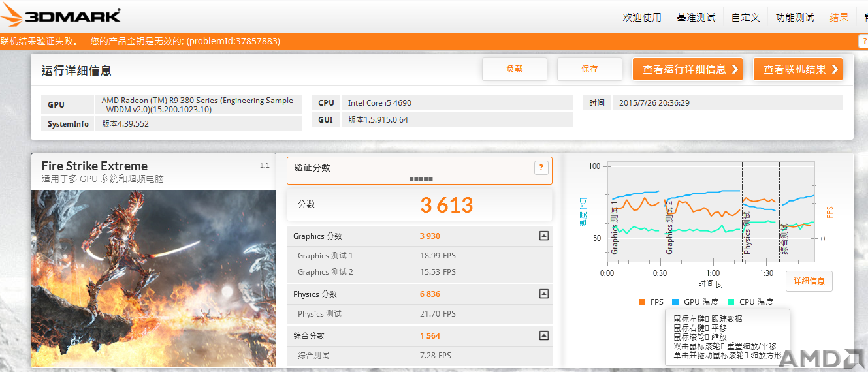Toggle the blue GPU 温度 legend swatch
This screenshot has width=868, height=372.
click(x=675, y=302)
